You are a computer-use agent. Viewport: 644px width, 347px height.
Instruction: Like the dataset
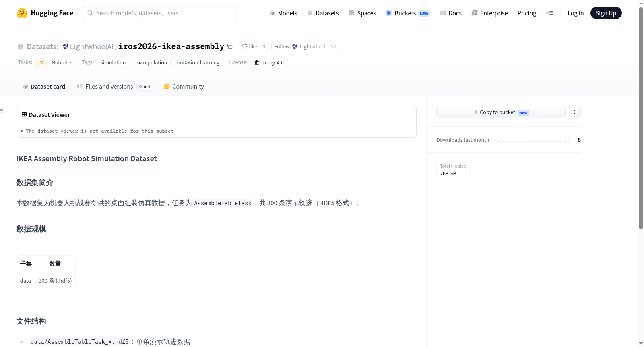pyautogui.click(x=250, y=46)
